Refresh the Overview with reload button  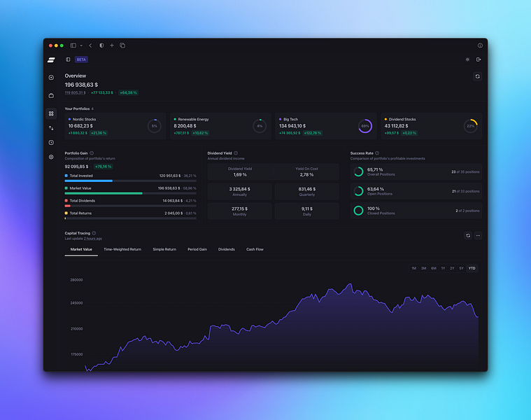478,76
